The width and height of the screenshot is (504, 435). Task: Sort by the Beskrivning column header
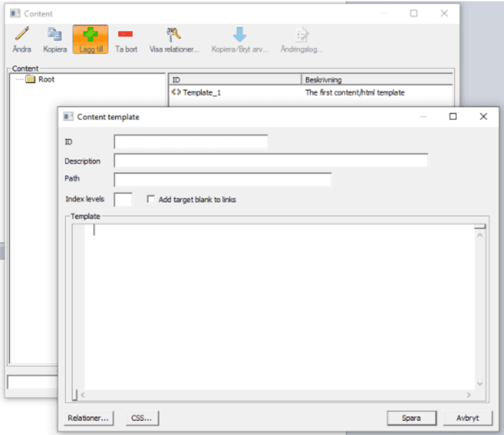(x=377, y=80)
